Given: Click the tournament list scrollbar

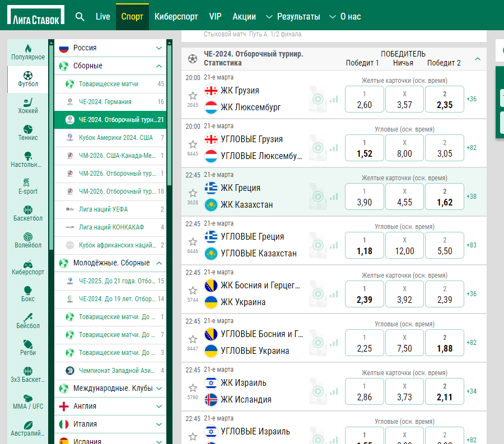Looking at the screenshot, I should click(x=169, y=114).
